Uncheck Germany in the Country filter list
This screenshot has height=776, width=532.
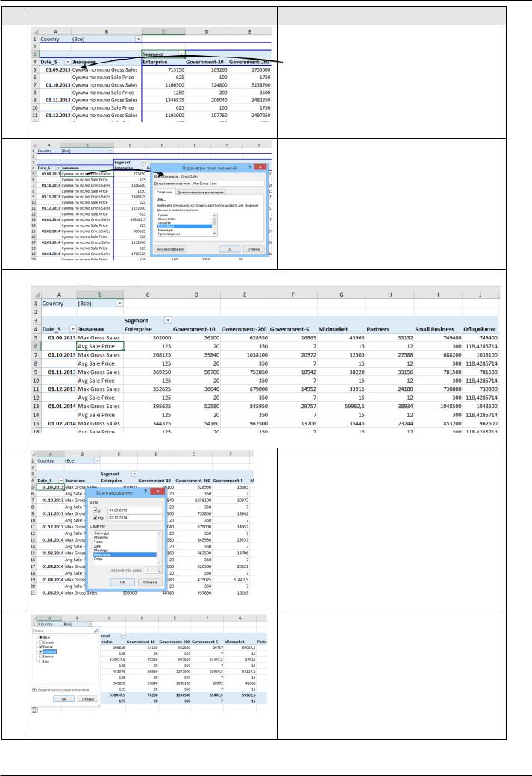click(x=40, y=652)
